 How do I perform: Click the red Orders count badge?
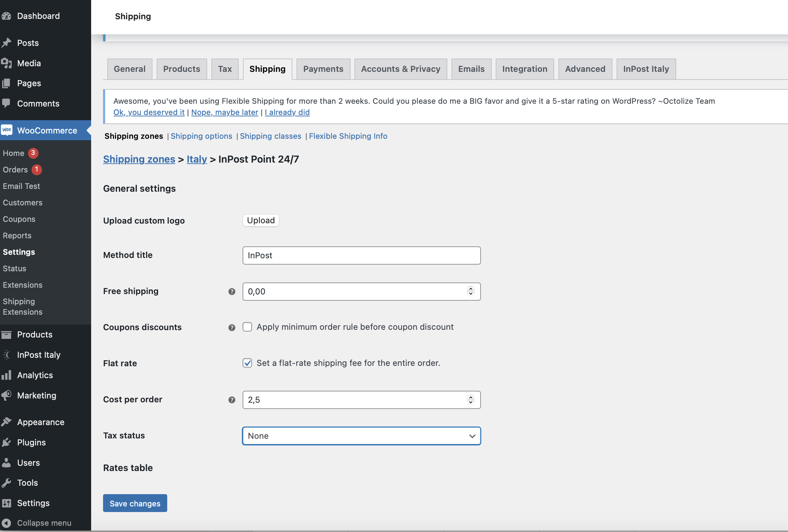click(x=36, y=170)
